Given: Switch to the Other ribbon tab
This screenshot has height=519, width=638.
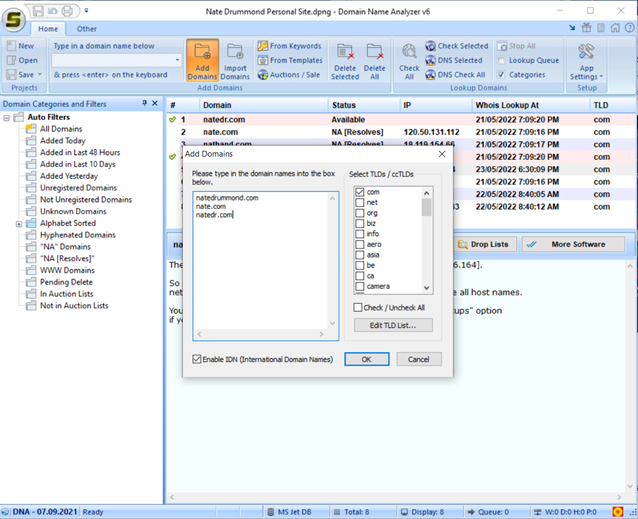Looking at the screenshot, I should click(87, 29).
